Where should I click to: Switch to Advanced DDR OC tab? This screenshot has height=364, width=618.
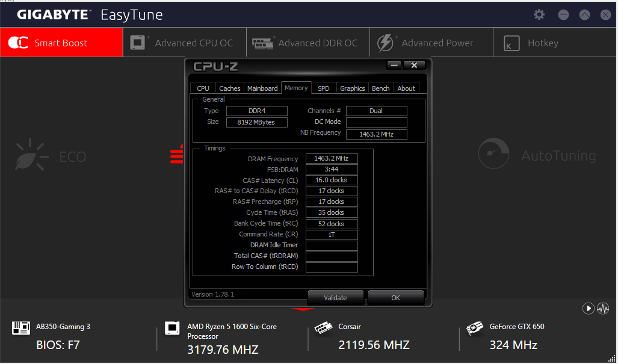[x=308, y=43]
